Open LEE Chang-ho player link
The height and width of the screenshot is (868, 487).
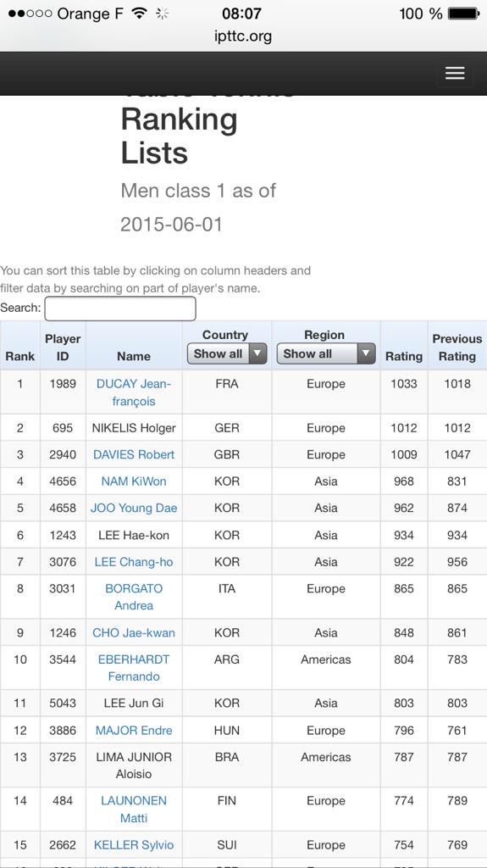134,562
